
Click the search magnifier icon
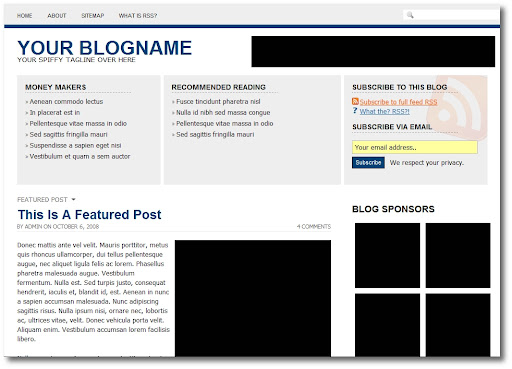[410, 15]
